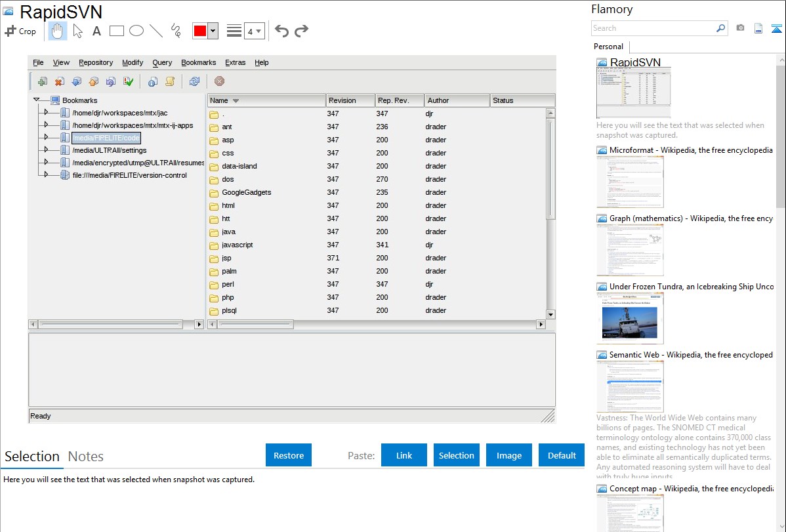Click the Paste Default button
Screen dimensions: 786x532
point(562,455)
